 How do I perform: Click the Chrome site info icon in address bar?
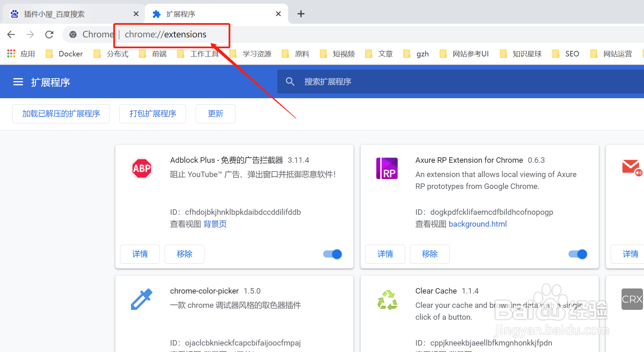73,34
